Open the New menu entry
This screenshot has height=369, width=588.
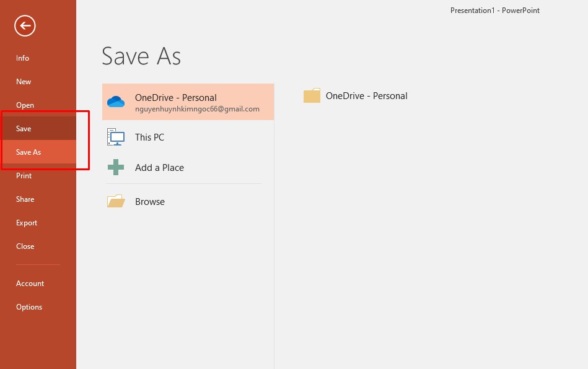coord(23,81)
